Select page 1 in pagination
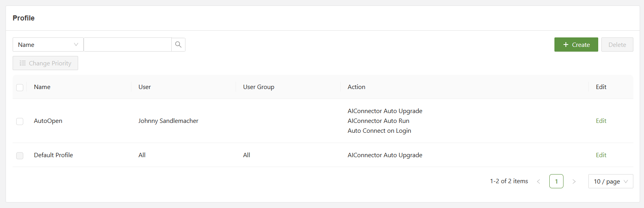The height and width of the screenshot is (208, 644). pyautogui.click(x=556, y=181)
